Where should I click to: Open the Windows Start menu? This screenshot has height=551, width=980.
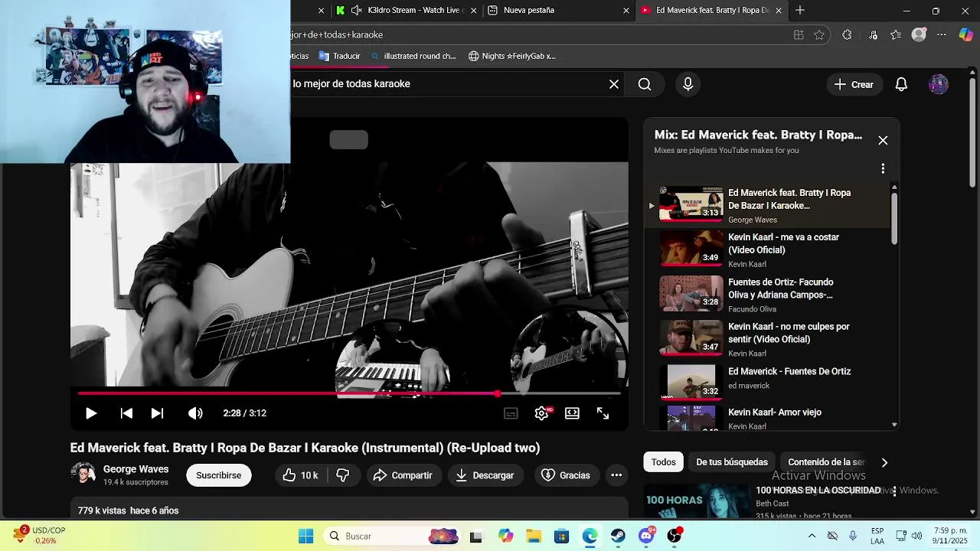[x=305, y=536]
